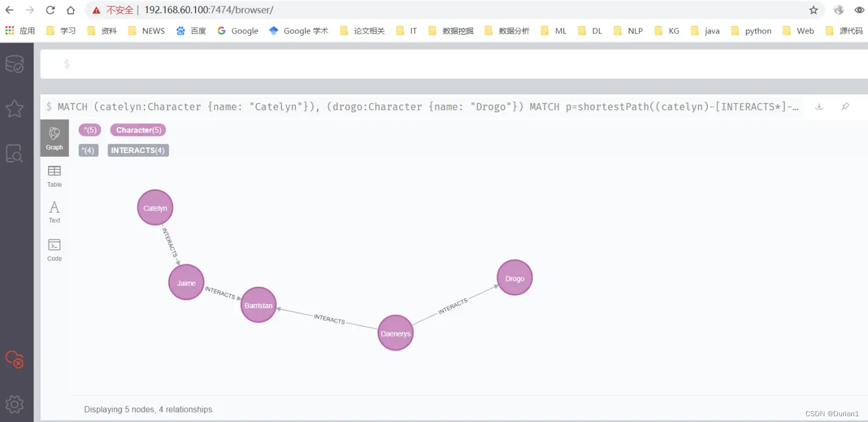
Task: Open the cloud sync error icon
Action: pos(14,360)
